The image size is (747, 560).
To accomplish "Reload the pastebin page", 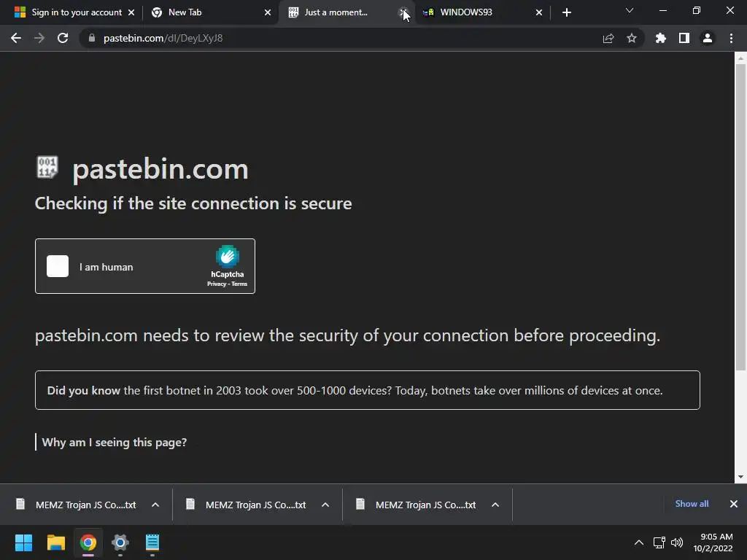I will 63,38.
